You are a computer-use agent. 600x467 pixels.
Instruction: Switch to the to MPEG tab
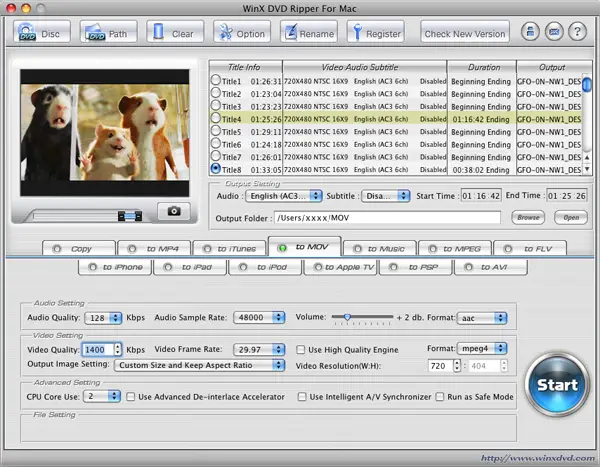coord(455,249)
